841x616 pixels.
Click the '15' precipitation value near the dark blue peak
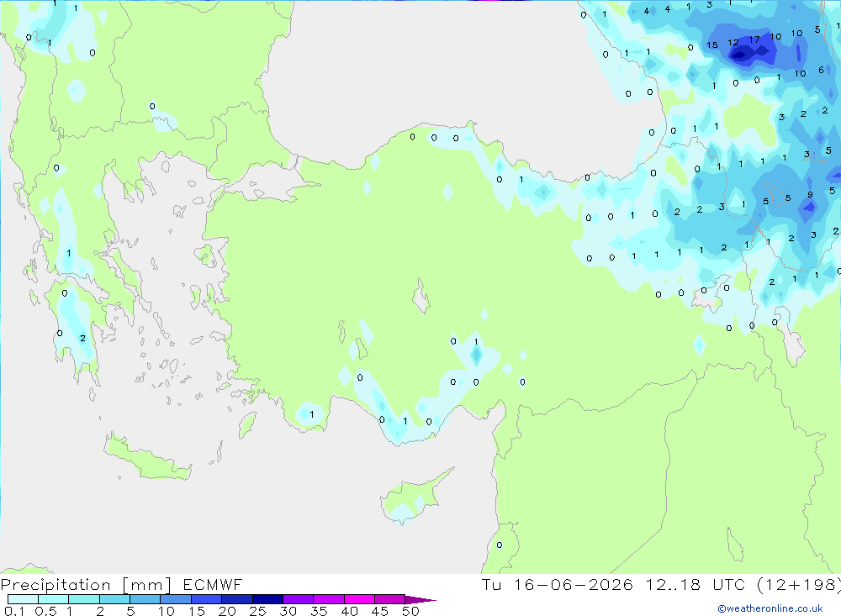(x=711, y=45)
